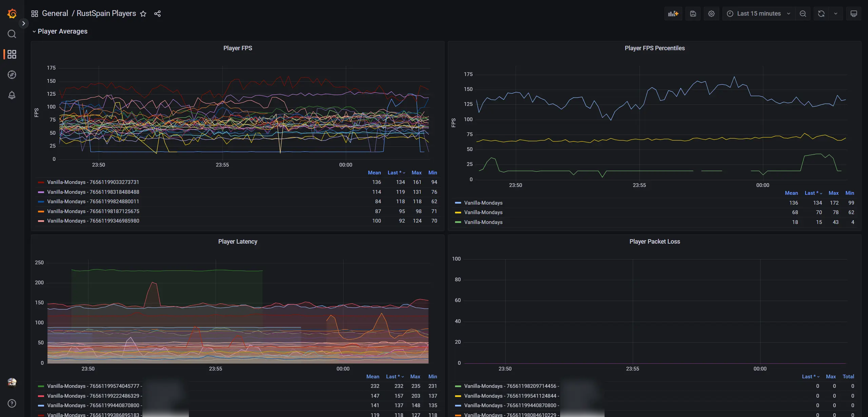Click Player FPS Percentiles graph area
Viewport: 868px width, 417px height.
click(662, 123)
